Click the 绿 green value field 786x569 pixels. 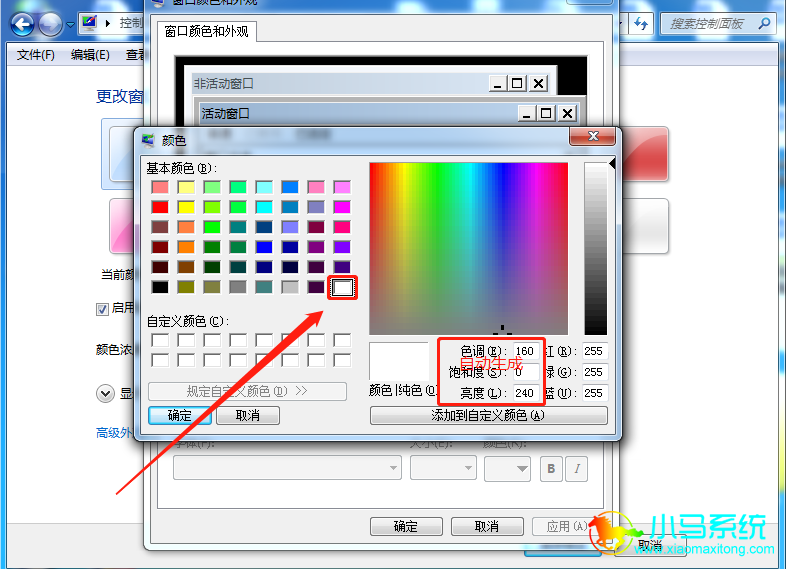(x=595, y=372)
